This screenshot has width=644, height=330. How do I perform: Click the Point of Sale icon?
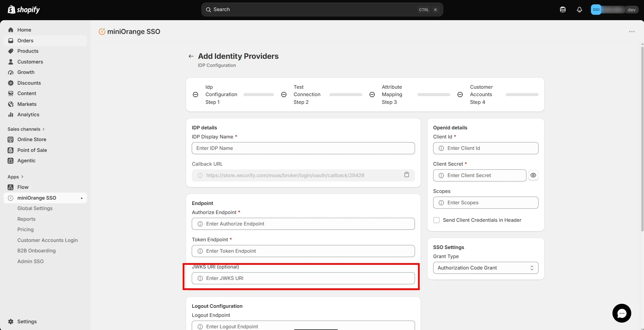click(11, 150)
